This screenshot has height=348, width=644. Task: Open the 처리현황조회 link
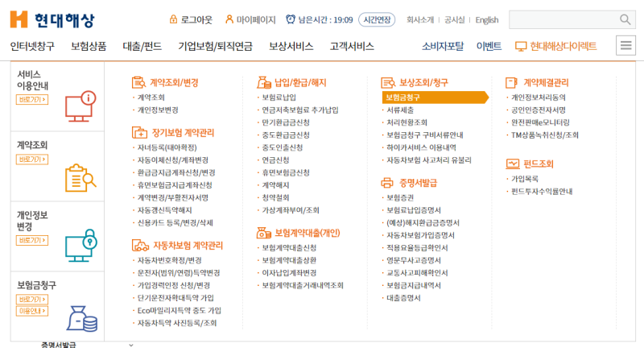(407, 122)
